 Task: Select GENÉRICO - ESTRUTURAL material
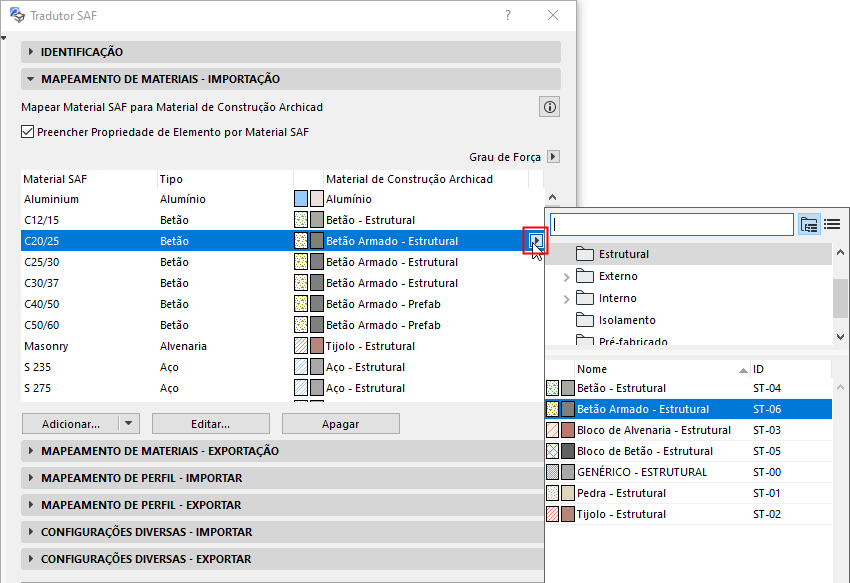(x=688, y=472)
